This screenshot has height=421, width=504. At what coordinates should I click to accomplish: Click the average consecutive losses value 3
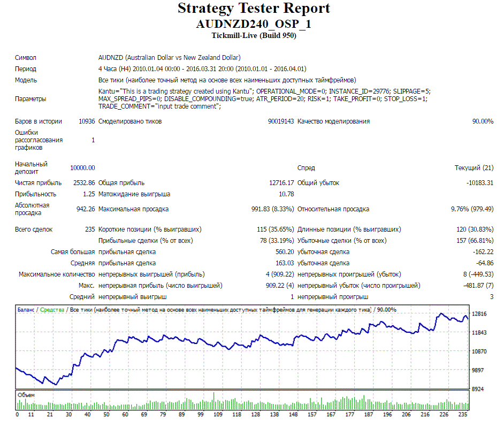click(x=492, y=297)
